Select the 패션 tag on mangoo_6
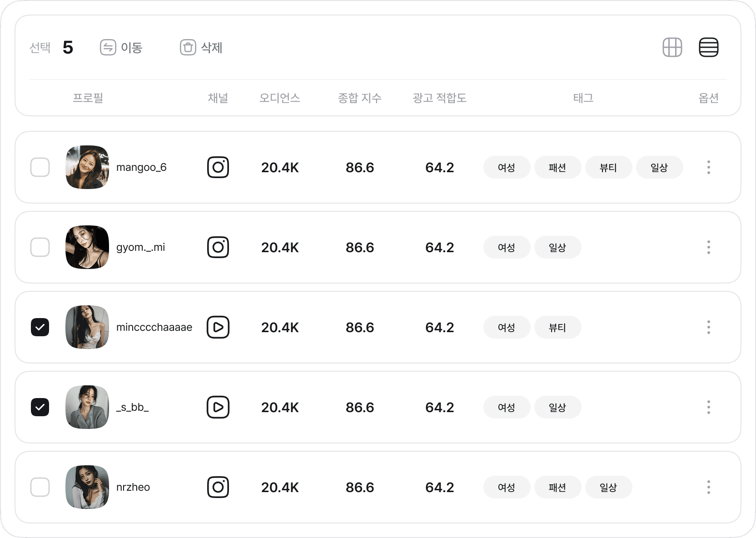This screenshot has width=756, height=538. [x=557, y=167]
